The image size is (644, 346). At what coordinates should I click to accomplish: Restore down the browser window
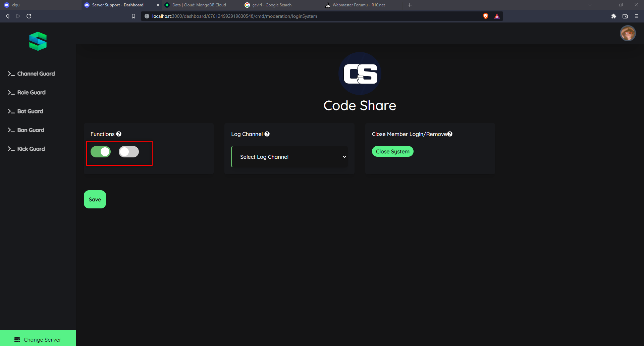pyautogui.click(x=621, y=5)
